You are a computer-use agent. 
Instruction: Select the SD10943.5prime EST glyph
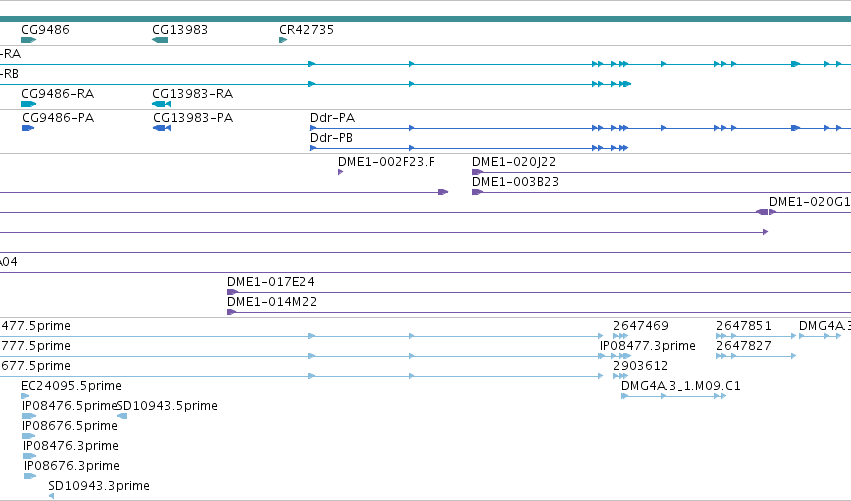(122, 416)
